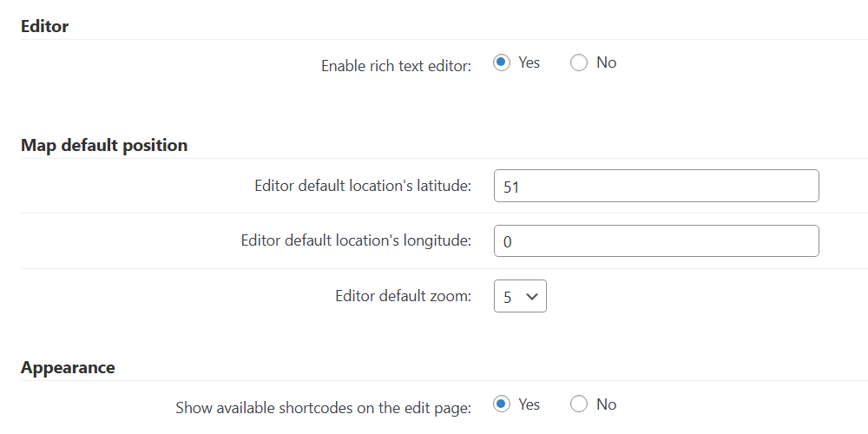The image size is (868, 434).
Task: Click the "Editor default location's longitude" label
Action: point(356,240)
